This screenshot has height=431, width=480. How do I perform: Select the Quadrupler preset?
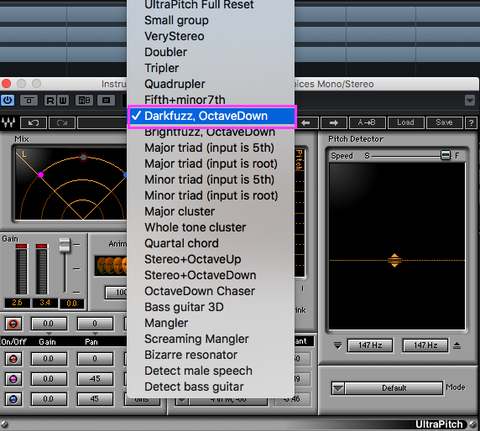click(211, 84)
